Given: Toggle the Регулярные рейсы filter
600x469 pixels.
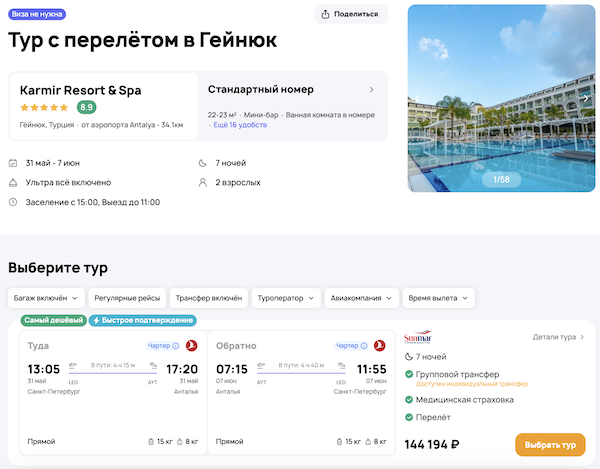Looking at the screenshot, I should pos(126,298).
